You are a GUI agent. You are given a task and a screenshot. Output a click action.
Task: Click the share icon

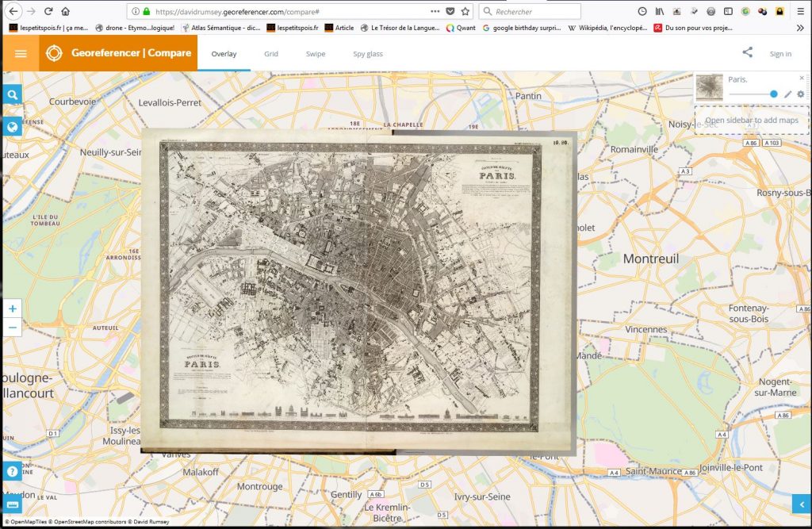point(747,53)
